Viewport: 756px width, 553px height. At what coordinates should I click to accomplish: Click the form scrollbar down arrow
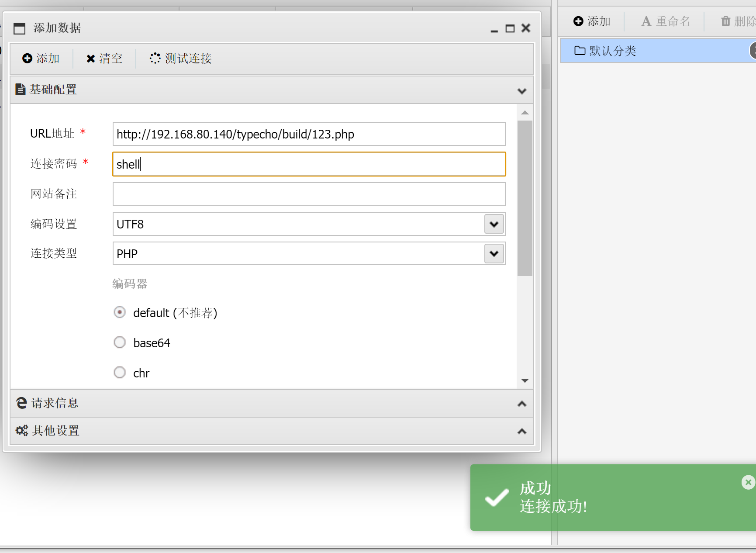point(525,381)
